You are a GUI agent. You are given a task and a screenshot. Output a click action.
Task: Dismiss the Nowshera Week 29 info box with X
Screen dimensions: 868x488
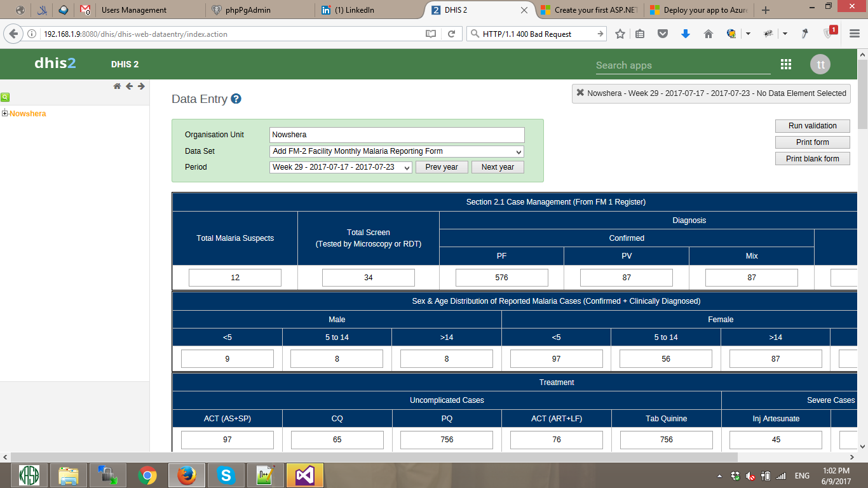580,93
